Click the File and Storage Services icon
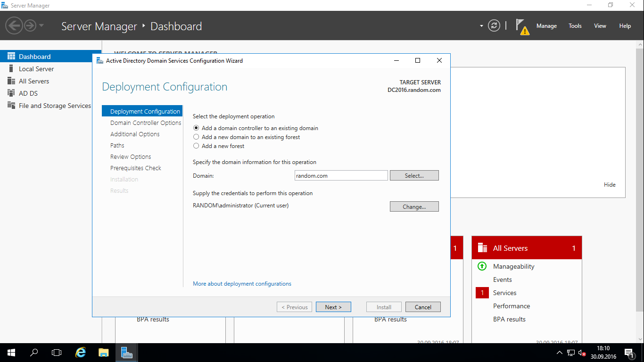Viewport: 644px width, 362px height. [x=11, y=106]
